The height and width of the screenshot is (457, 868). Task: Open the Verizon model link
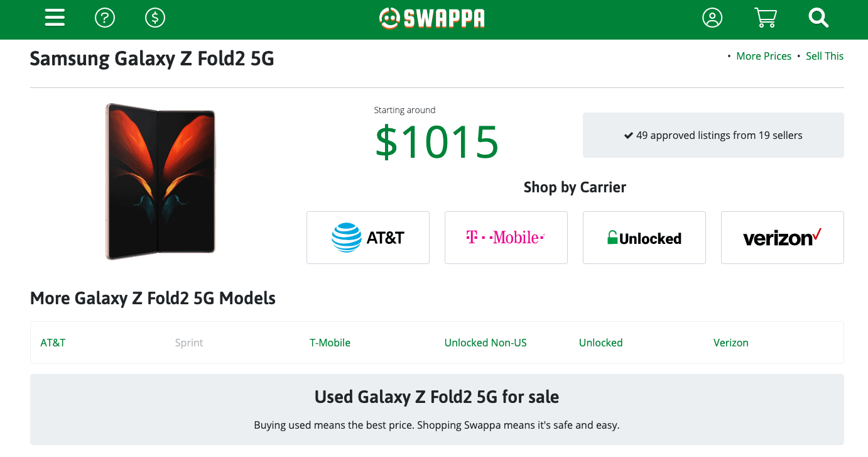(x=731, y=343)
